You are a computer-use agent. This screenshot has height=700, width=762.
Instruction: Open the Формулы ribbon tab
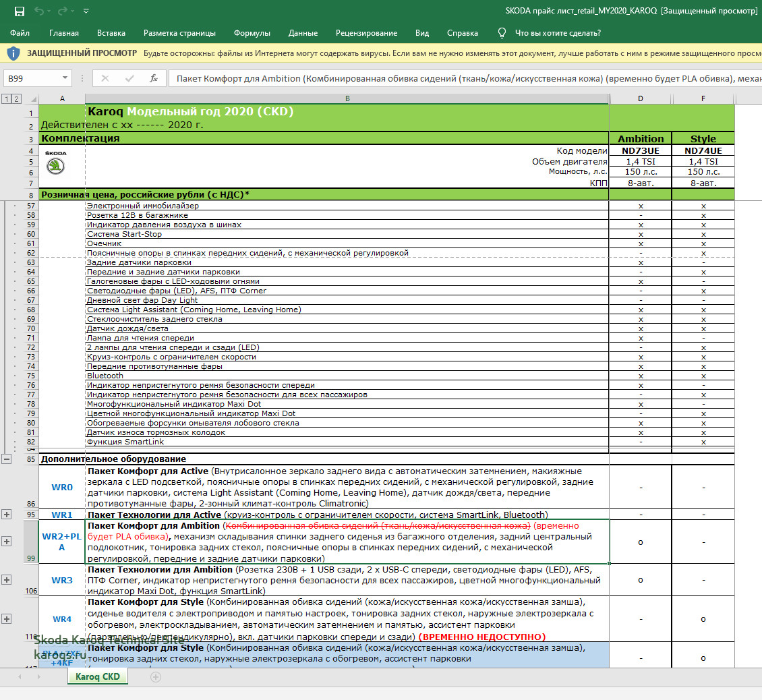[x=252, y=33]
